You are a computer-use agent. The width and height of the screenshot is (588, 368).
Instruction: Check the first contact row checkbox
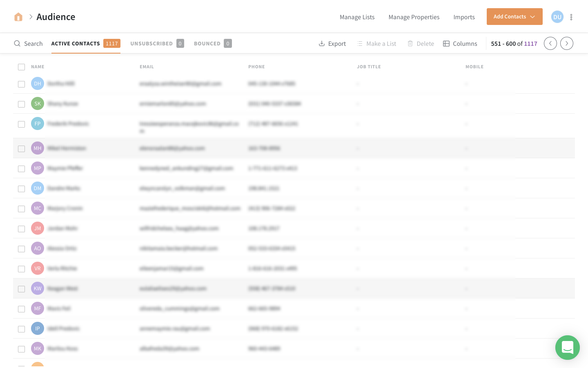21,84
